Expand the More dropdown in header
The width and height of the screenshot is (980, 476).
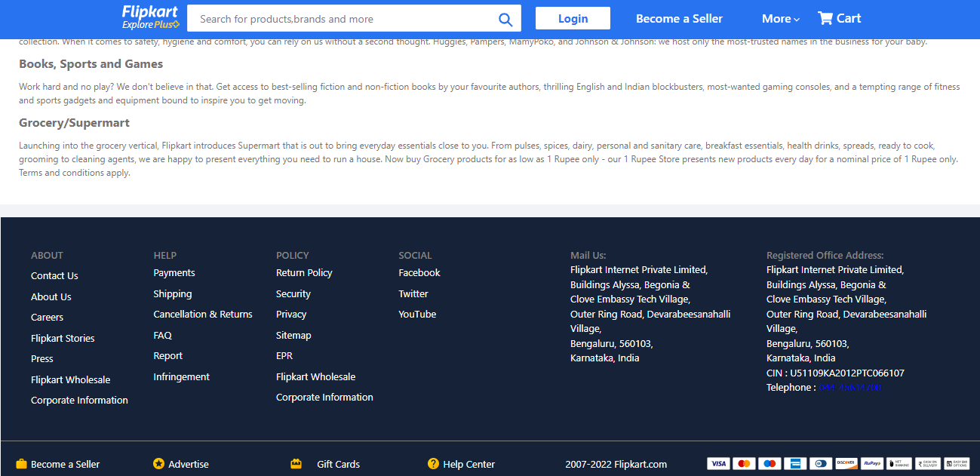781,19
